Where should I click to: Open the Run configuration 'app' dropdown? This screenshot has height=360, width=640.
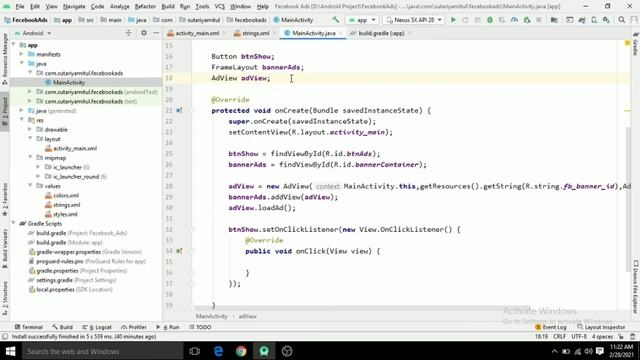(x=362, y=20)
